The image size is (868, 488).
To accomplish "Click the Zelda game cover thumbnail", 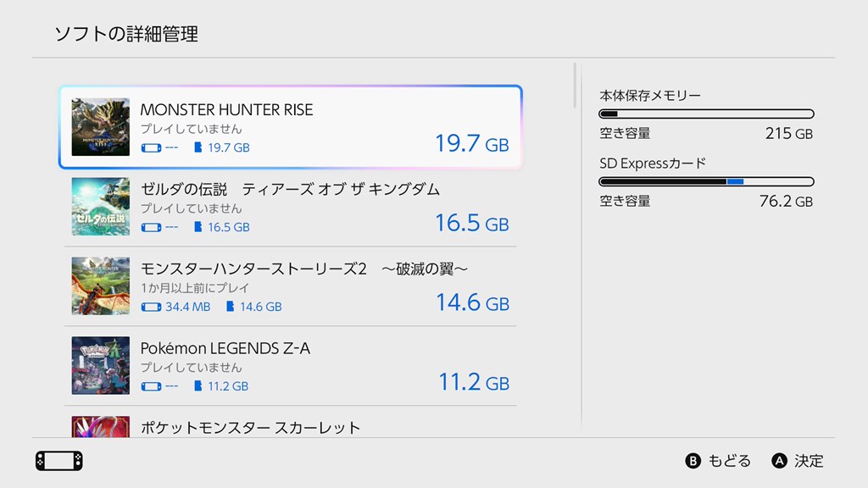I will coord(101,207).
